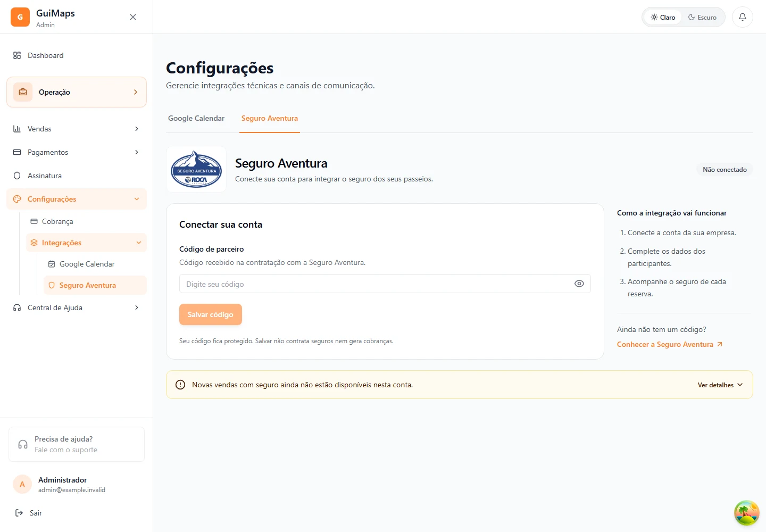Click the Google Calendar sidebar calendar icon

tap(52, 264)
